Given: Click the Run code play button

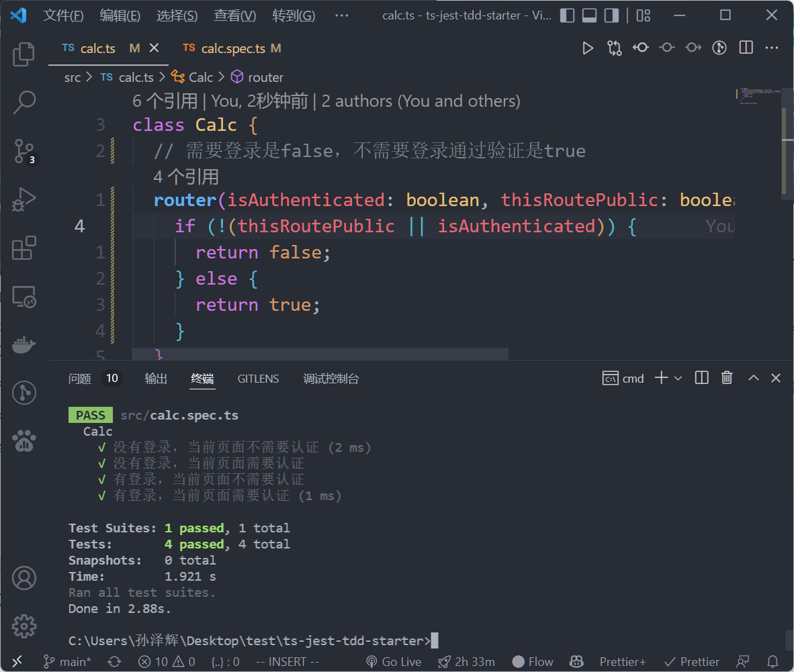Looking at the screenshot, I should 588,48.
